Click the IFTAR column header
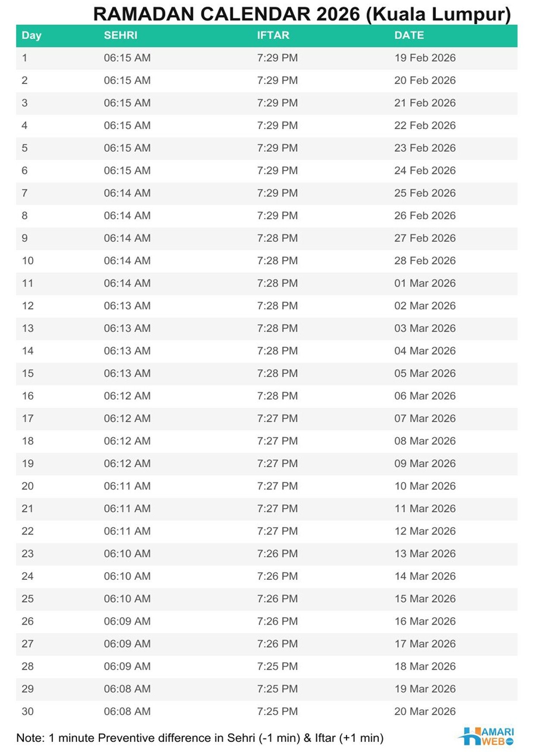The image size is (535, 756). click(x=273, y=35)
